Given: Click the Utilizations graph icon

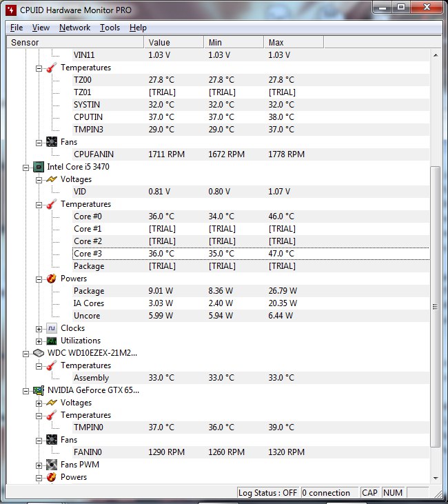Looking at the screenshot, I should click(52, 341).
